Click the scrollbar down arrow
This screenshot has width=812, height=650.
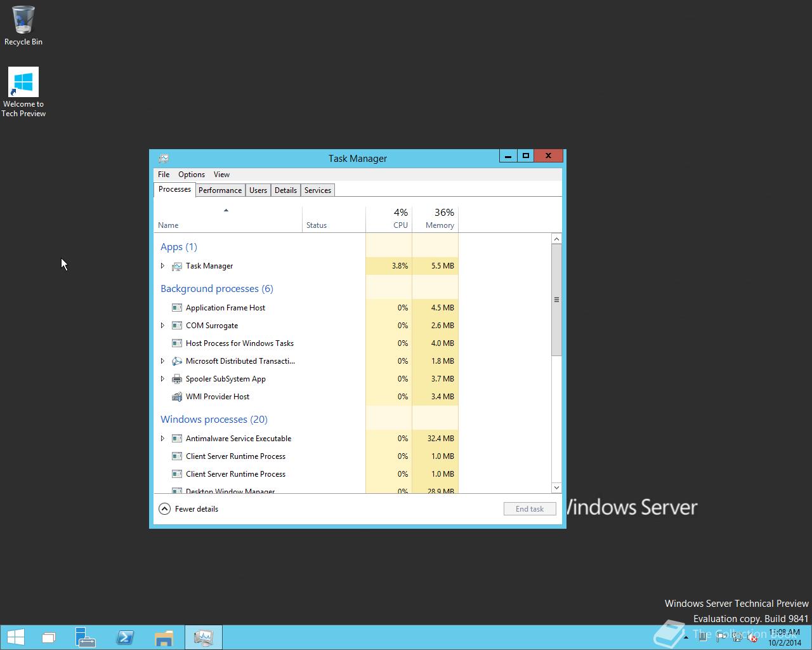[556, 488]
